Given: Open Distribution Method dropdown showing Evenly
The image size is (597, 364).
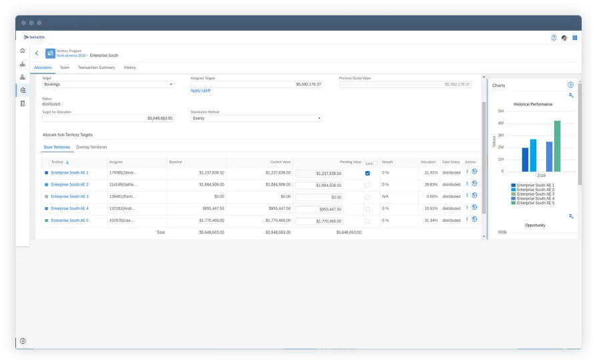Looking at the screenshot, I should pyautogui.click(x=256, y=118).
